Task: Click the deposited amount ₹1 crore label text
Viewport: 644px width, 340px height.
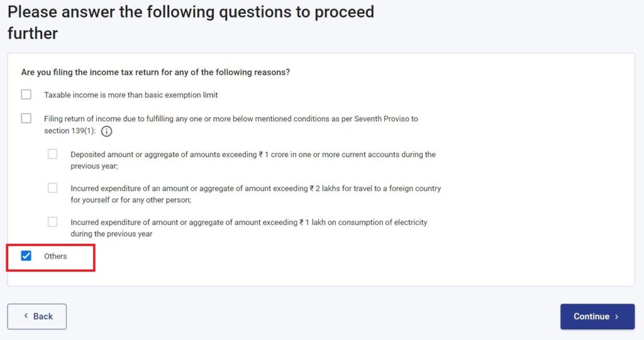Action: click(253, 160)
